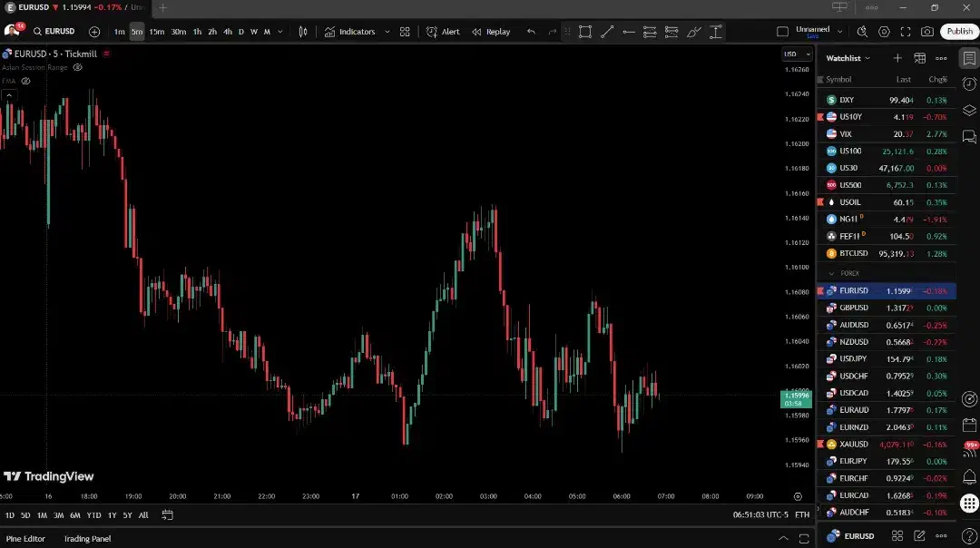Switch to the Trading Panel tab
This screenshot has width=980, height=548.
pyautogui.click(x=87, y=538)
